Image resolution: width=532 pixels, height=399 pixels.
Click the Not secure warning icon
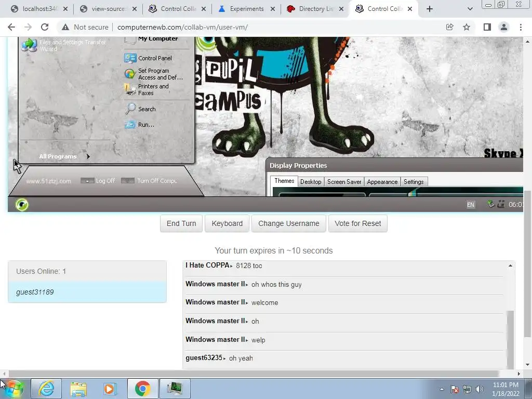click(65, 27)
